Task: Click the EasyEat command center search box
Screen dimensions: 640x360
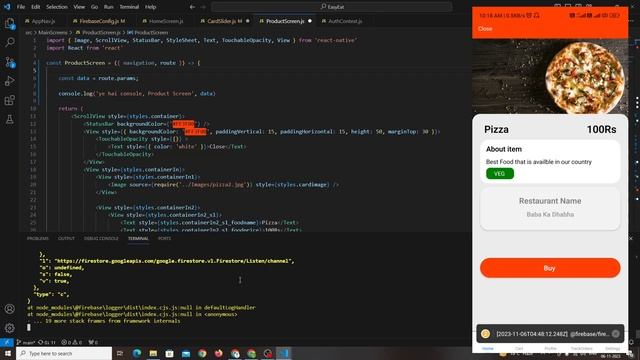Action: tap(332, 7)
